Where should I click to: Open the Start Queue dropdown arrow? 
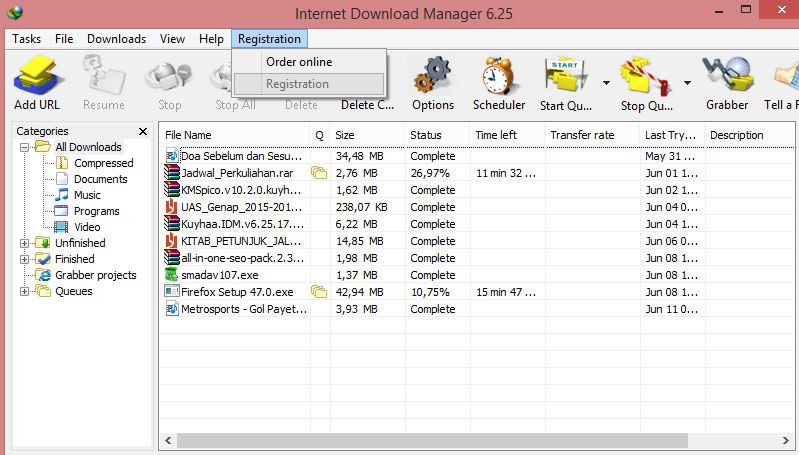(x=606, y=83)
